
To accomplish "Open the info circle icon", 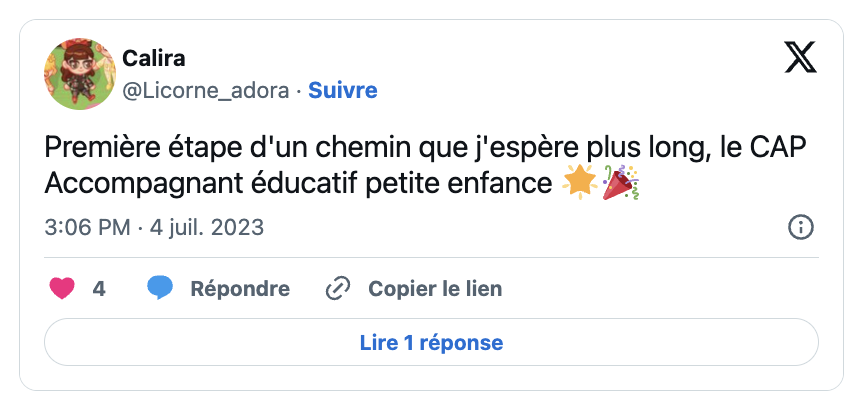I will [801, 227].
